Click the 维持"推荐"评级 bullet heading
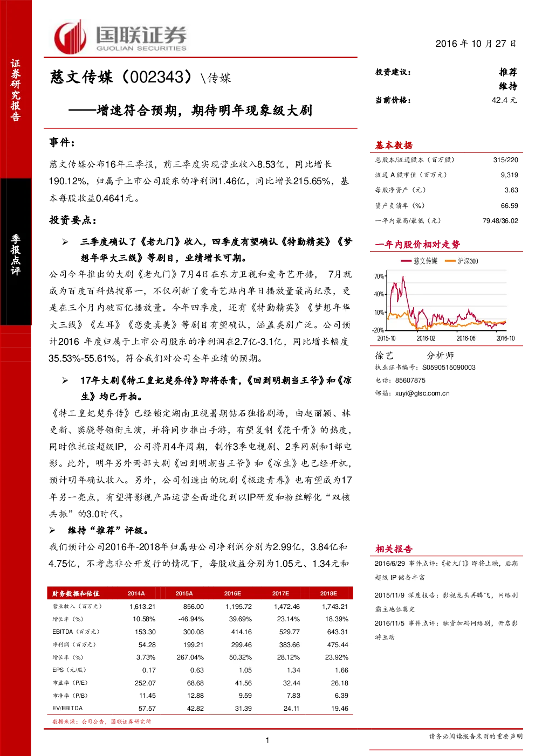The width and height of the screenshot is (535, 756). tap(108, 530)
